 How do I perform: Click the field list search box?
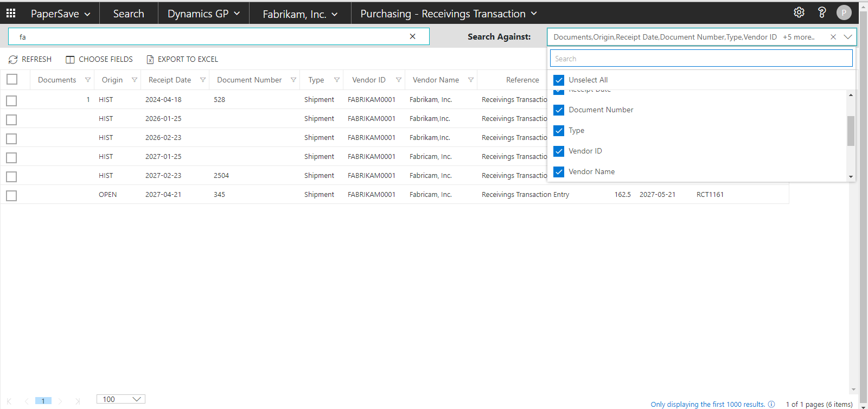(701, 59)
